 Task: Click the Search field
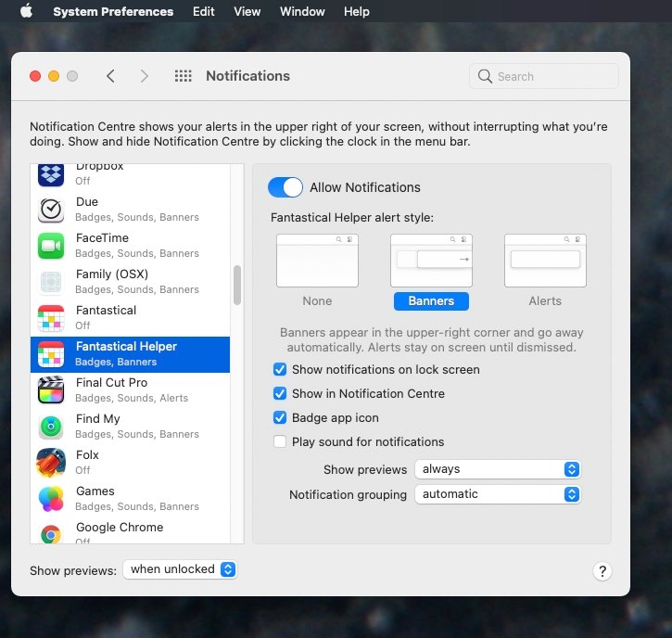[x=544, y=76]
